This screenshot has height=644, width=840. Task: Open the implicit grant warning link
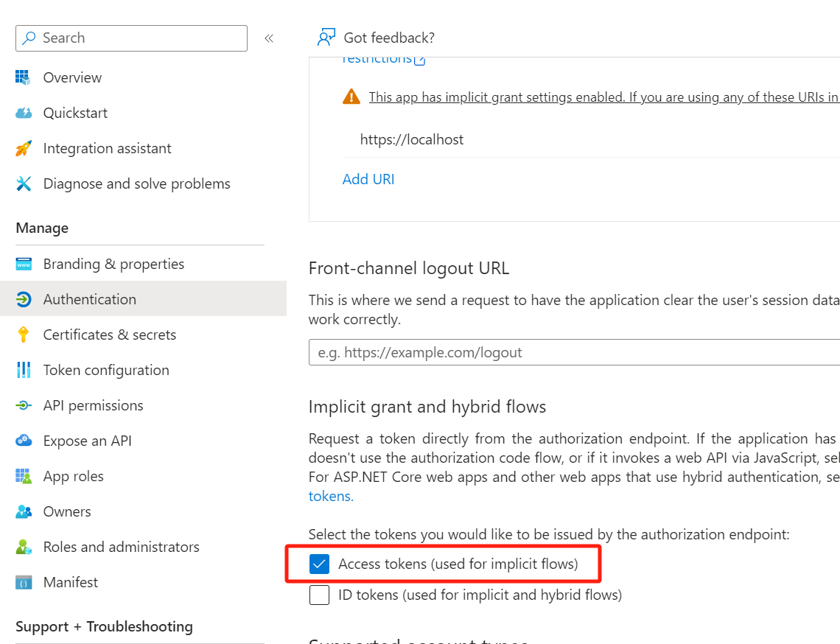(x=603, y=97)
